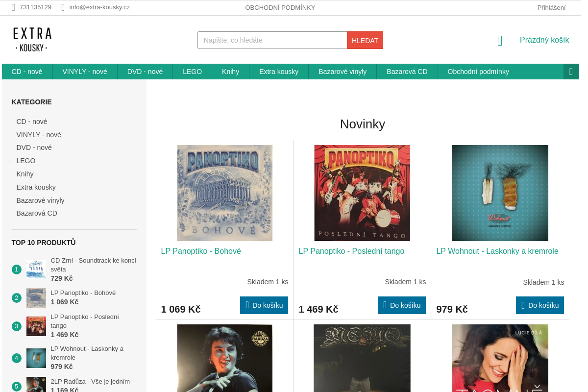Click LP Panoptiko Bohové small thumbnail in sidebar
The image size is (588, 392).
[36, 297]
